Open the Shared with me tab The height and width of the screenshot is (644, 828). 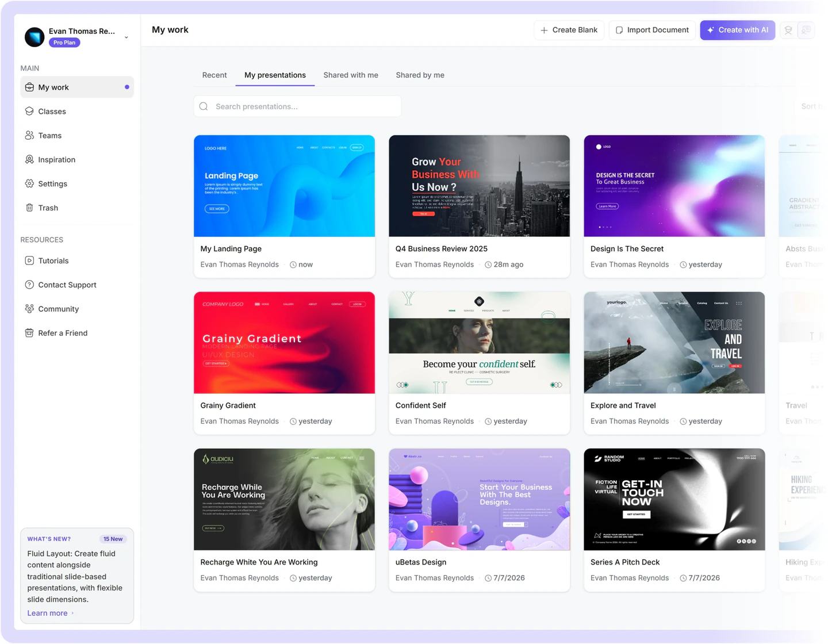click(351, 75)
